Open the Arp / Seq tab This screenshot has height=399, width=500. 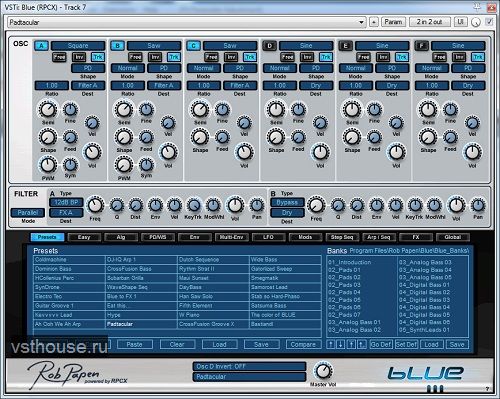(379, 237)
